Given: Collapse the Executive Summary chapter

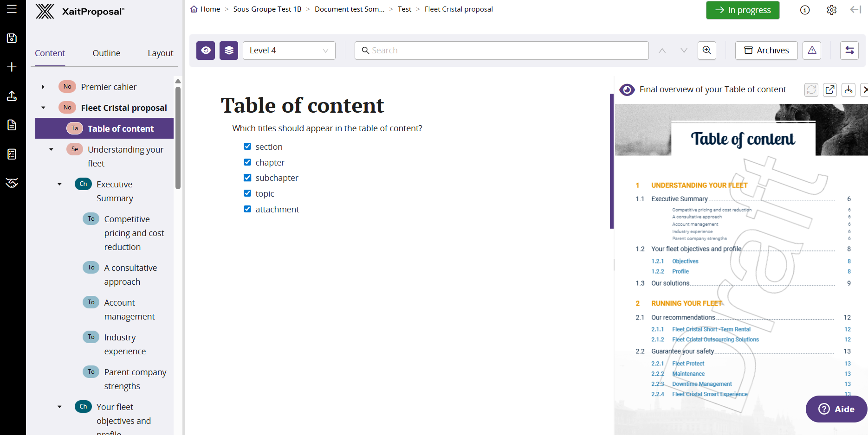Looking at the screenshot, I should (x=59, y=184).
